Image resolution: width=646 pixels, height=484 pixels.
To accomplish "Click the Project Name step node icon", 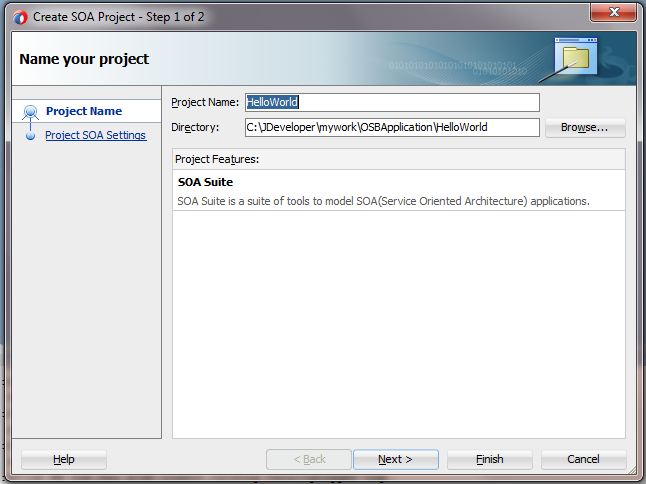I will 30,112.
